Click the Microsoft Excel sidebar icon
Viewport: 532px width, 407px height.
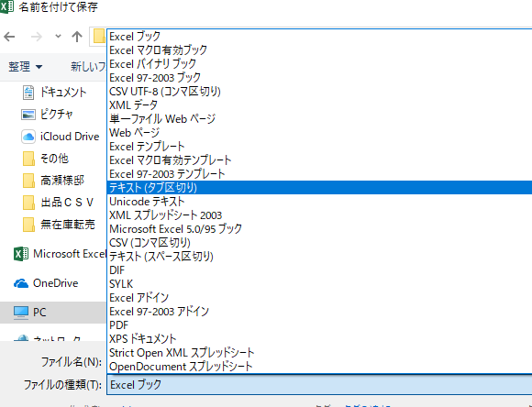[21, 254]
